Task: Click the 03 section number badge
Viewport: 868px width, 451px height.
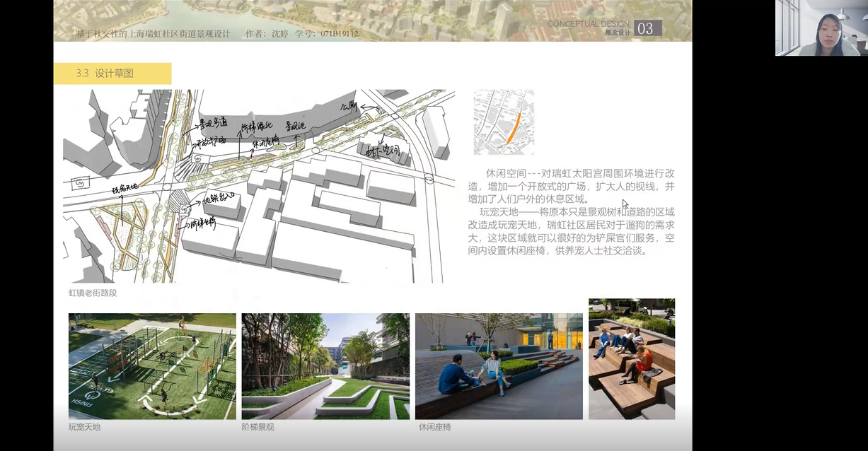Action: [x=647, y=28]
